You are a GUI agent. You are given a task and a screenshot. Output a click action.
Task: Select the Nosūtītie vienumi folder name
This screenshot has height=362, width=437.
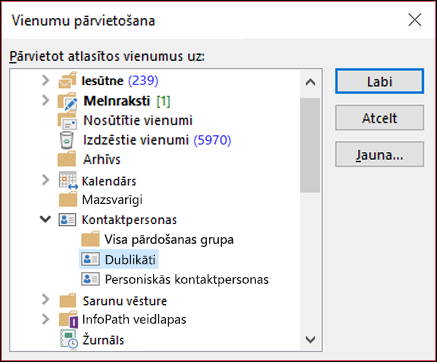point(138,120)
